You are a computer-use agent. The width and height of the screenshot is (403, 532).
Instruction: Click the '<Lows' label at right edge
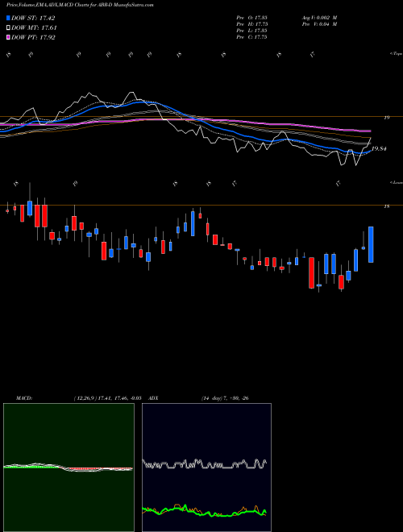[x=397, y=182]
